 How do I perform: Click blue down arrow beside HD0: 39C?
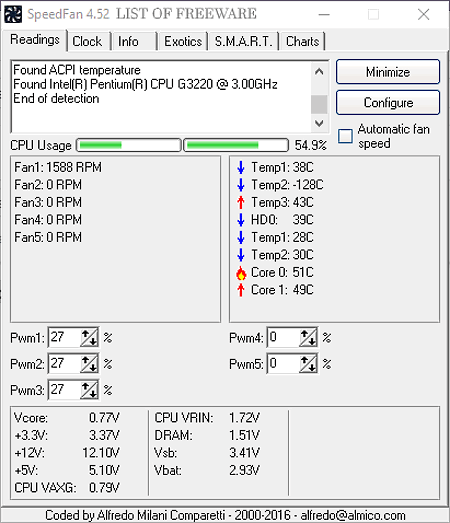click(241, 220)
